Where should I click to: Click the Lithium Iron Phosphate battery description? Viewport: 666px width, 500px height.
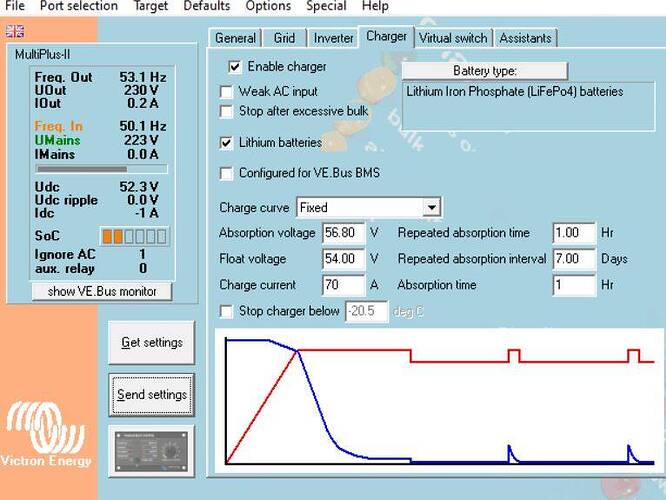tap(528, 106)
